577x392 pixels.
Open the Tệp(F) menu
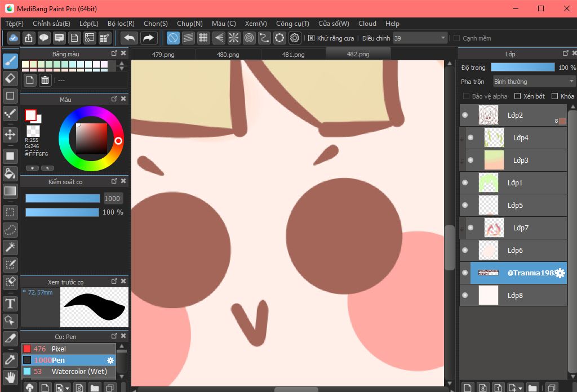pos(14,24)
